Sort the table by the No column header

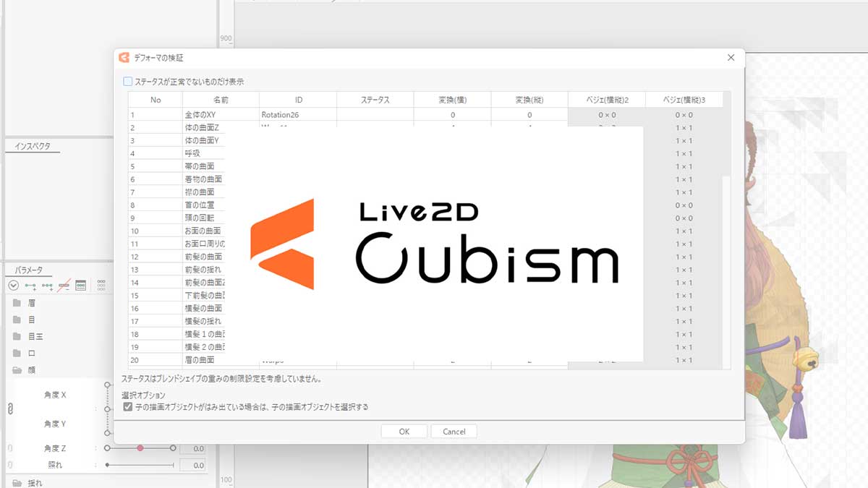pos(156,100)
